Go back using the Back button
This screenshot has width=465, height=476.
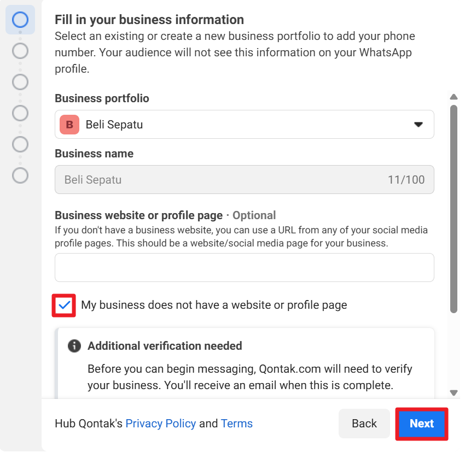point(364,424)
